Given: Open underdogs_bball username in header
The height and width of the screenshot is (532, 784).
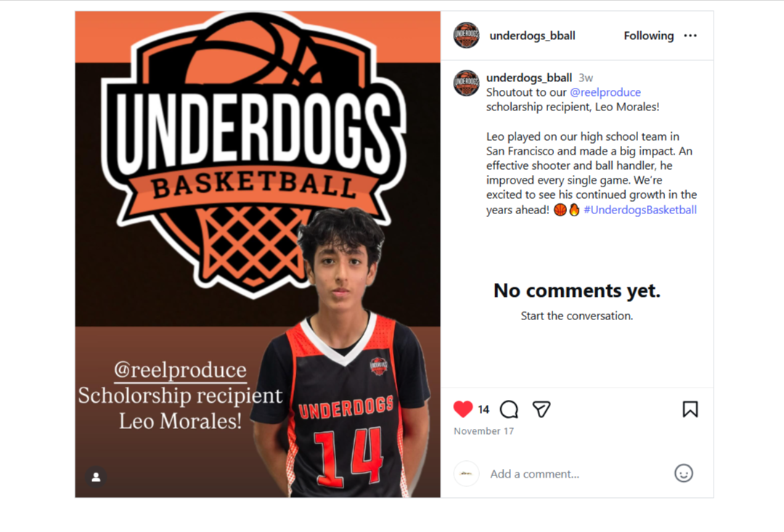Looking at the screenshot, I should tap(532, 36).
